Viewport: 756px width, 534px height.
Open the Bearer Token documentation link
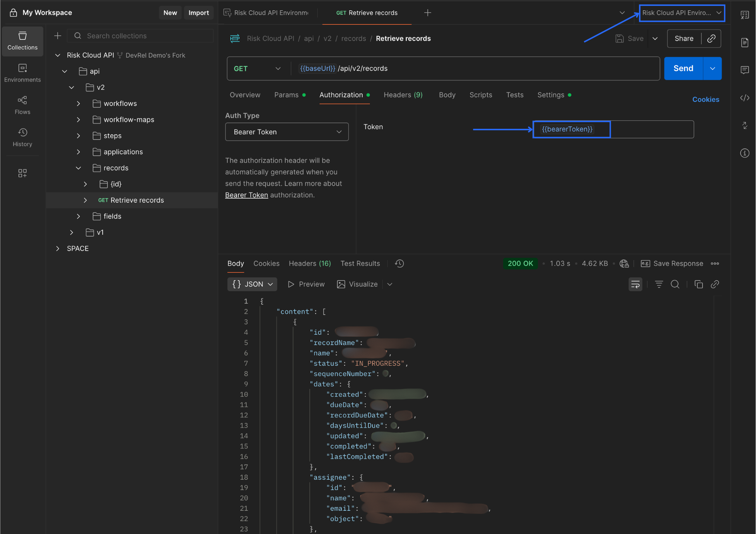tap(246, 195)
